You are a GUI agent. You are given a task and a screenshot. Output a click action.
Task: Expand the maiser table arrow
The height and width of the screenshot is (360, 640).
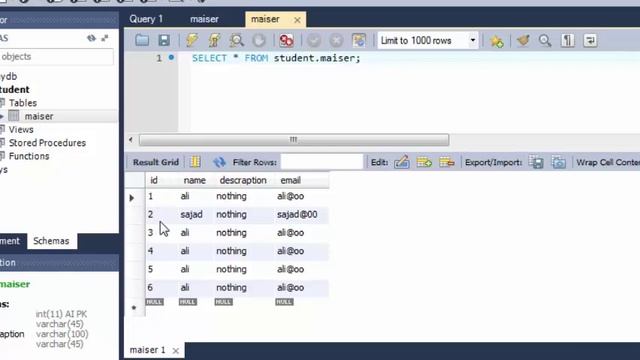click(2, 117)
